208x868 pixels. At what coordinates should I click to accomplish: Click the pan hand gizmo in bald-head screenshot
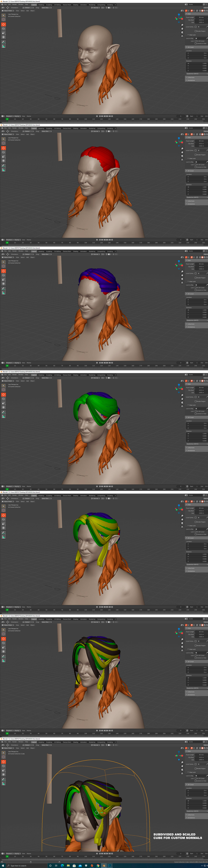(x=182, y=29)
